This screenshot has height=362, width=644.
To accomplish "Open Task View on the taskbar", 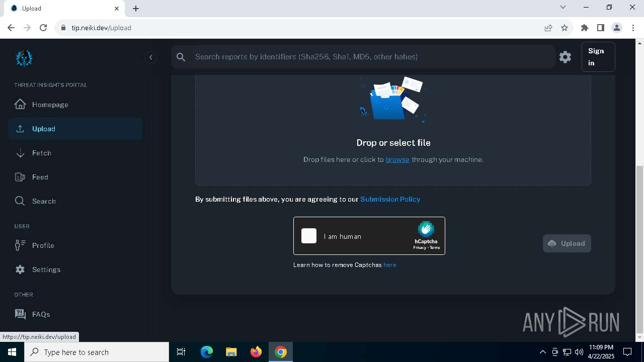I will point(181,352).
